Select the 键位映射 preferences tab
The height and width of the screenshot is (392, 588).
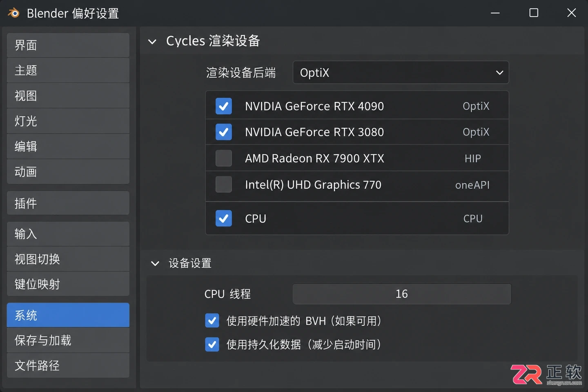coord(68,284)
